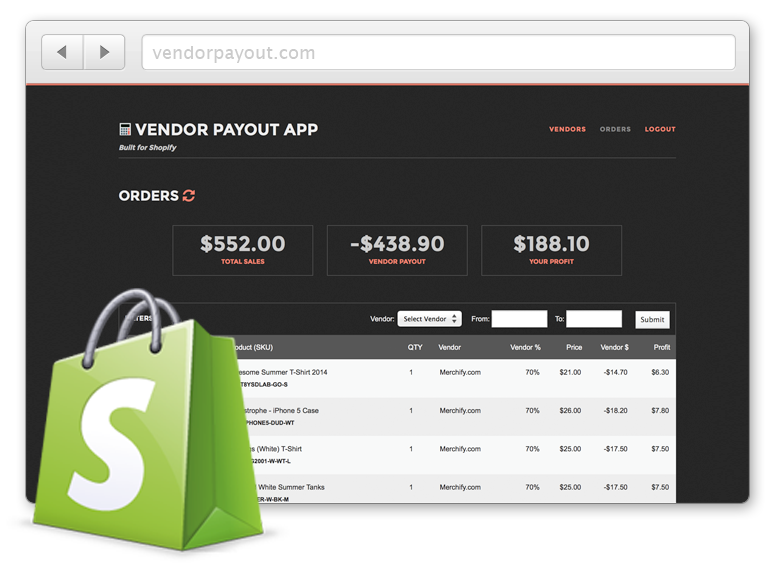This screenshot has height=574, width=781.
Task: Open the Vendors navigation link
Action: [x=567, y=129]
